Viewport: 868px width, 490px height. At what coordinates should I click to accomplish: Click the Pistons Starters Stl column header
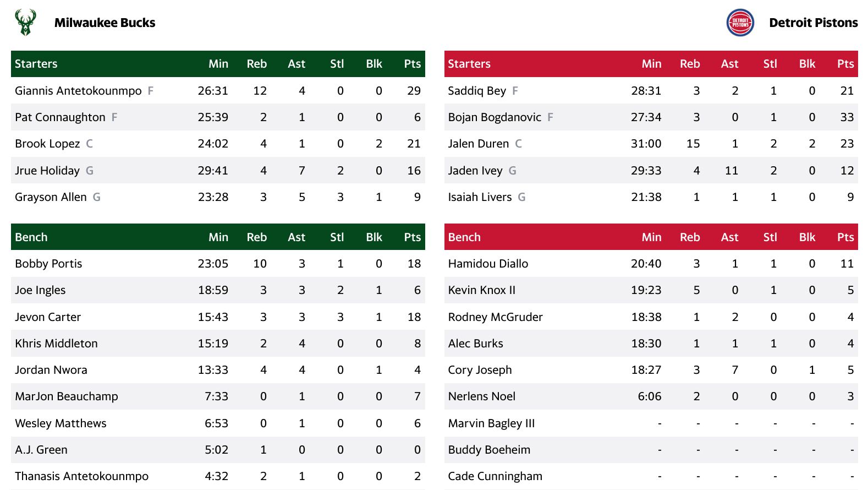(x=770, y=64)
